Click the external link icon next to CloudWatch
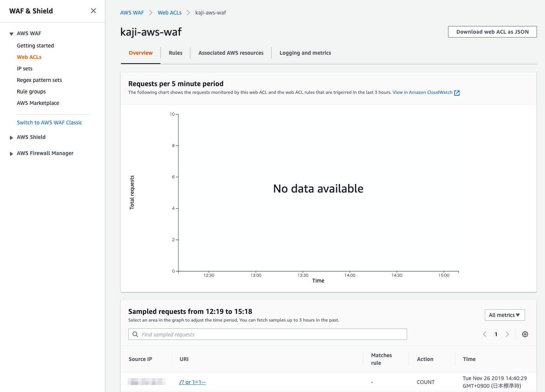 tap(457, 92)
